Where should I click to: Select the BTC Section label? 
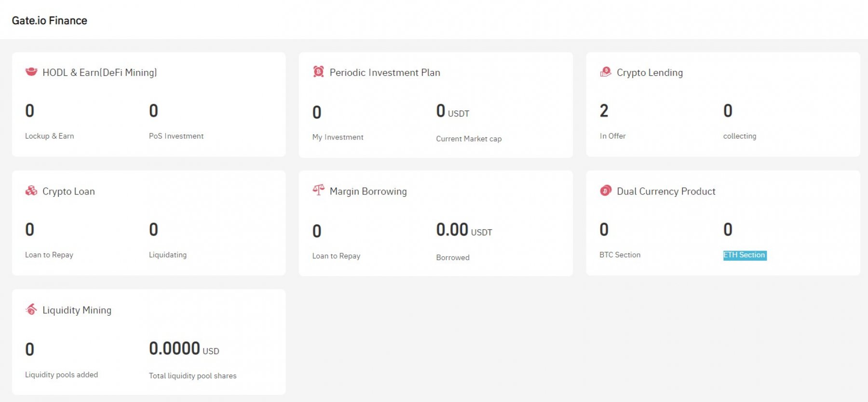coord(620,255)
